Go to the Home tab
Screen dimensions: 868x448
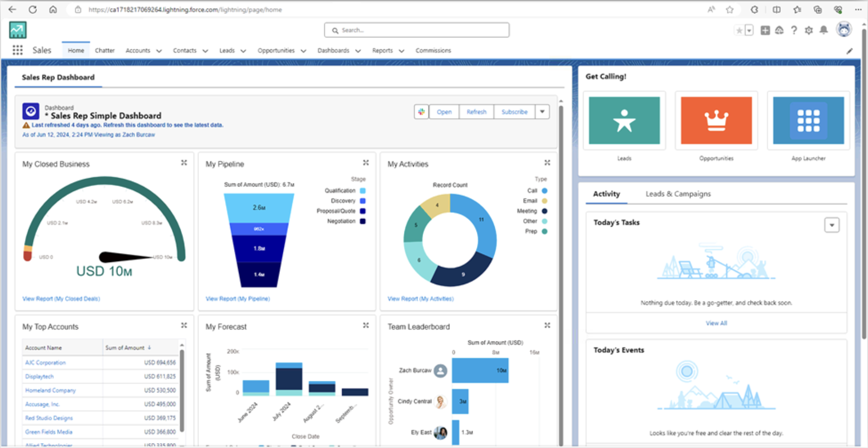[x=76, y=50]
